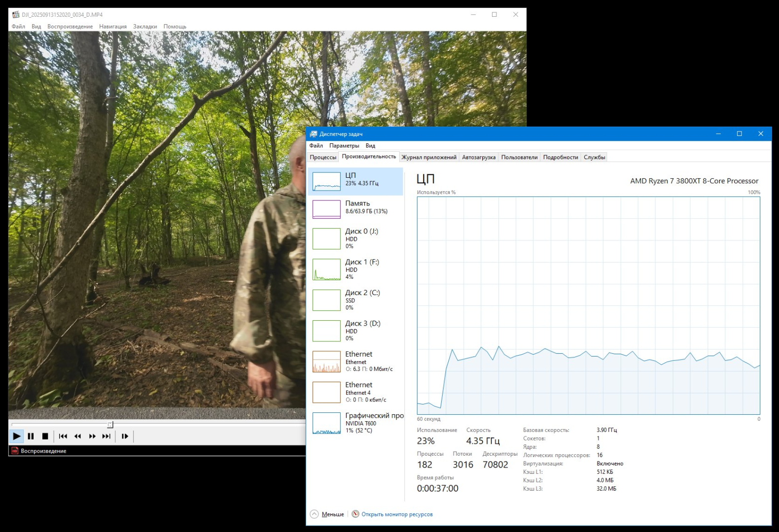779x532 pixels.
Task: Click the fast-forward (increase speed) icon
Action: click(92, 436)
